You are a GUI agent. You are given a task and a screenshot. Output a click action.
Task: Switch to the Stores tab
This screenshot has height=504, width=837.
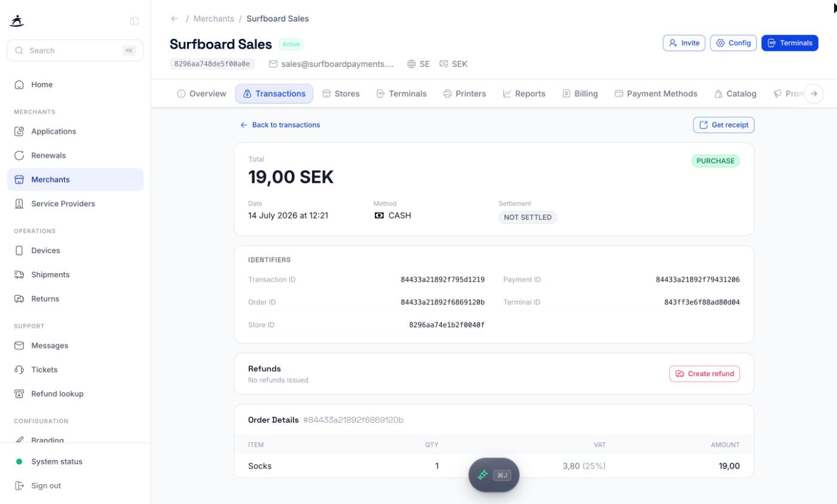coord(341,94)
